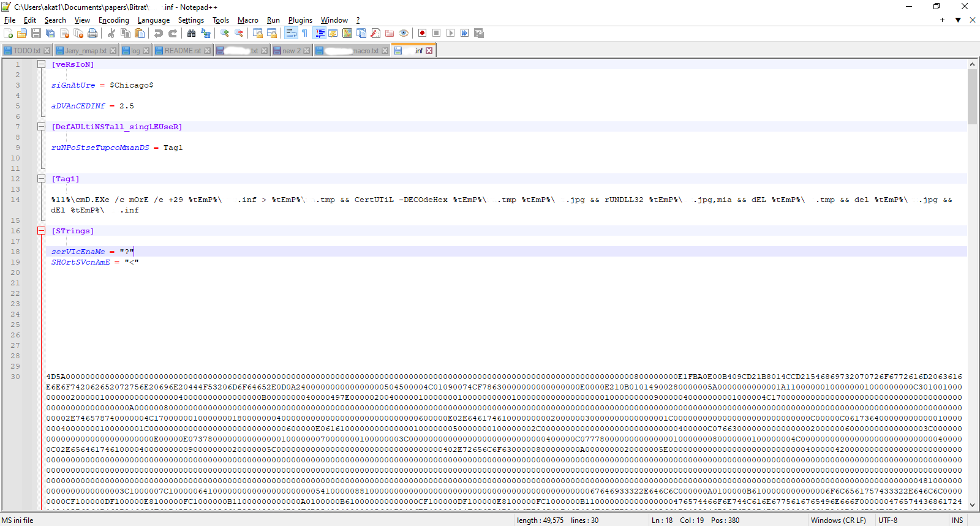
Task: Save the current recorded macro icon
Action: pos(479,33)
